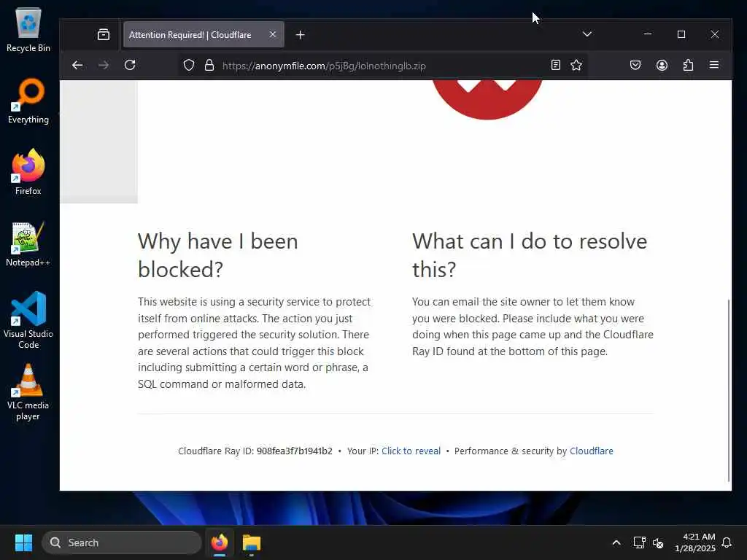This screenshot has width=747, height=560.
Task: Open Firefox View recent browsing icon
Action: coord(104,35)
